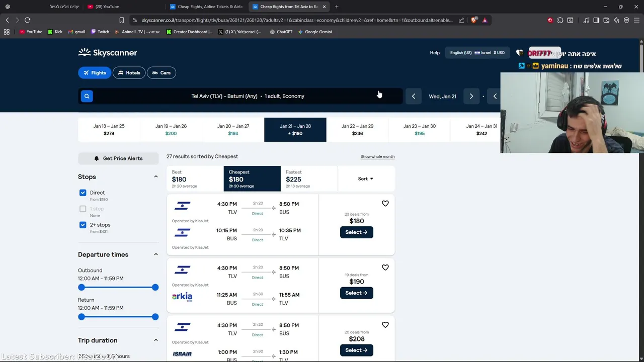Image resolution: width=644 pixels, height=362 pixels.
Task: Collapse the Stops filter section
Action: click(155, 177)
